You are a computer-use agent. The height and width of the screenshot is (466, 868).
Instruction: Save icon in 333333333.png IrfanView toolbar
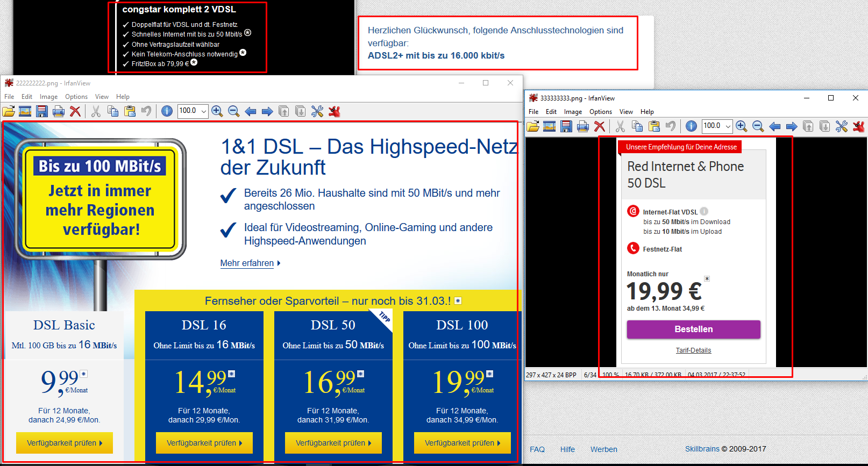(566, 126)
